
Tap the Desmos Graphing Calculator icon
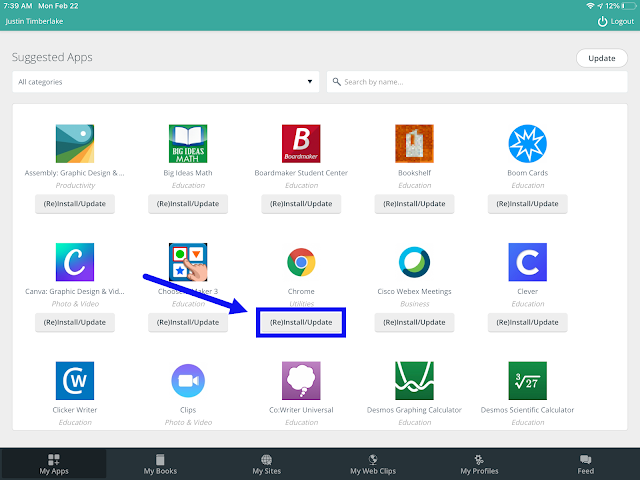click(x=414, y=380)
